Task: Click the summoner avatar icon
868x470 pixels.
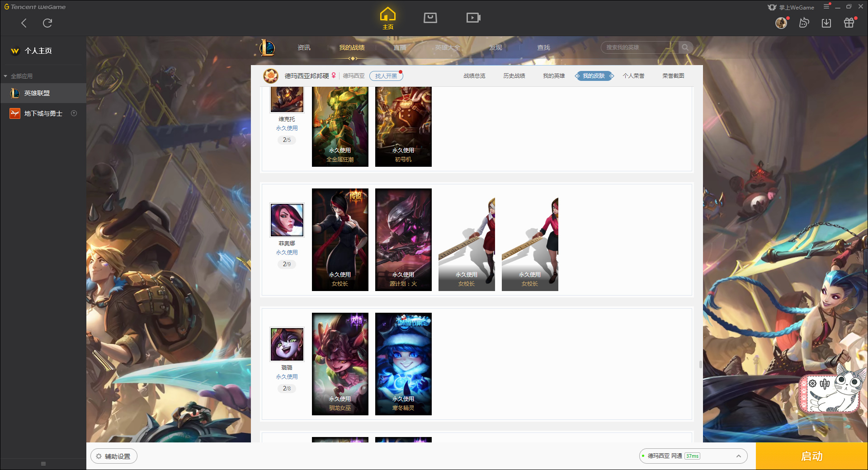Action: pos(271,76)
